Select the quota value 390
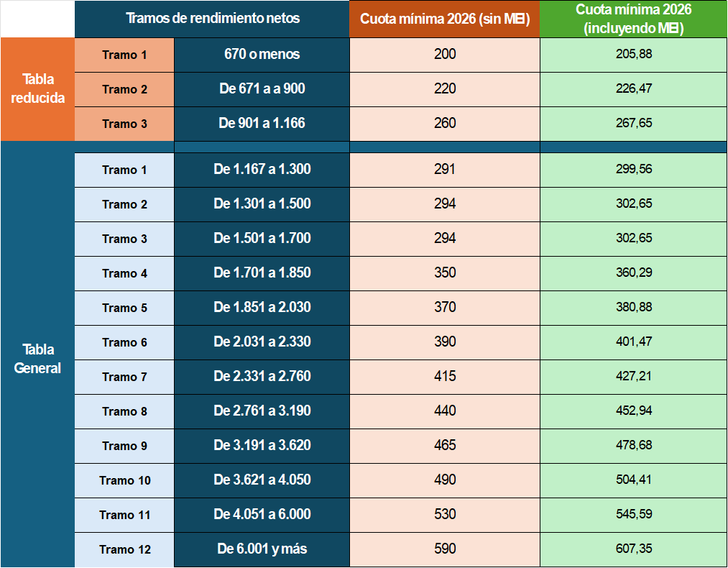The width and height of the screenshot is (728, 568). click(x=445, y=342)
